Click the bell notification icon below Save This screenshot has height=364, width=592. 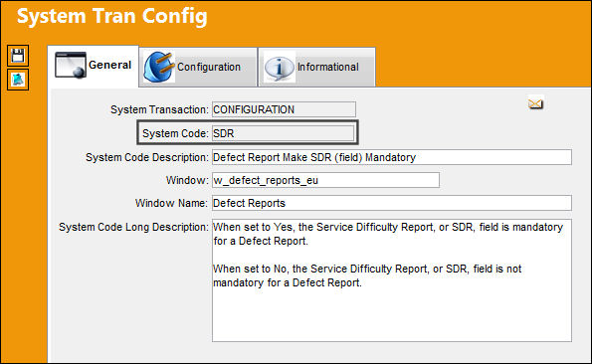pyautogui.click(x=18, y=80)
